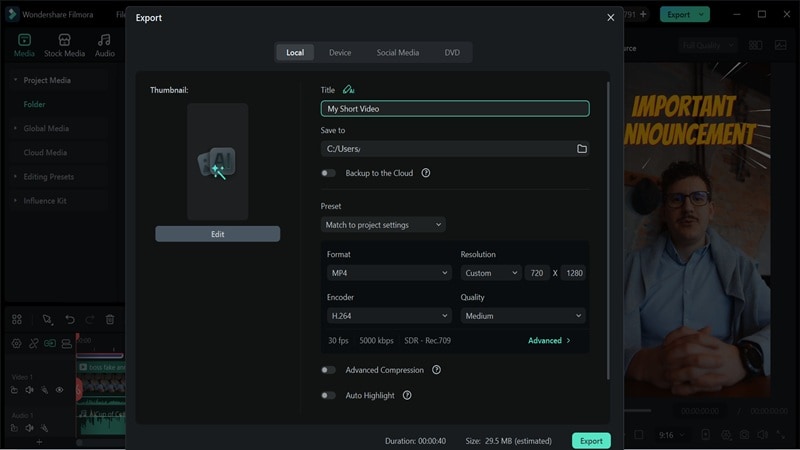Expand Editing Presets tree item
The height and width of the screenshot is (450, 800).
[15, 177]
